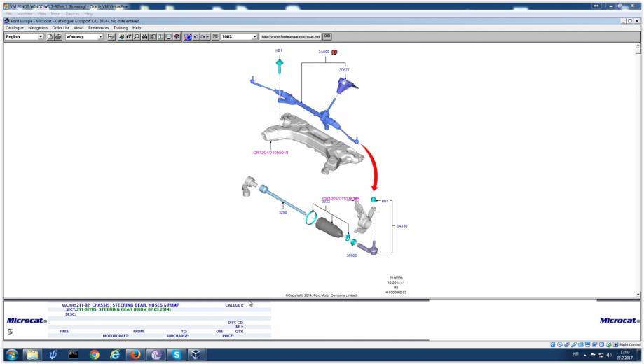
Task: Select callout HB1 in the diagram
Action: [278, 50]
